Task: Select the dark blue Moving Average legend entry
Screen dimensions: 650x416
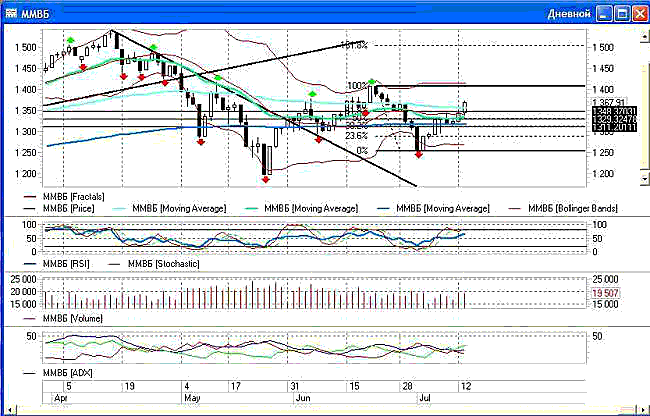Action: [434, 208]
